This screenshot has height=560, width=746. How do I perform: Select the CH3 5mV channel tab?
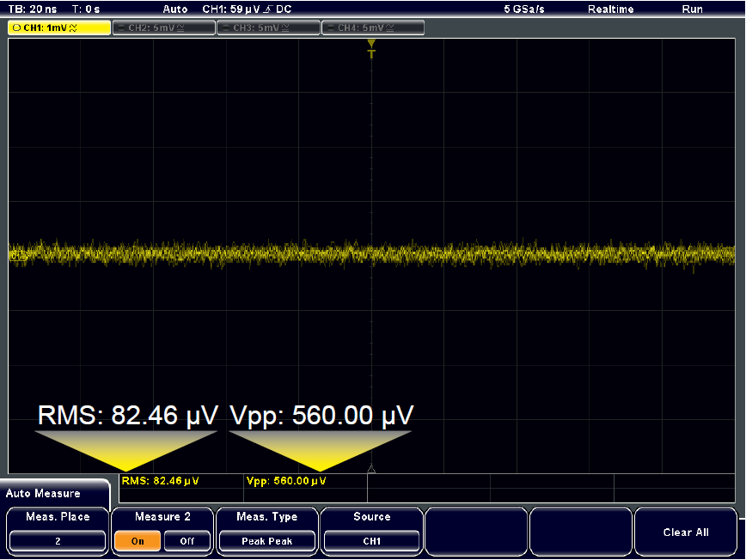click(x=268, y=27)
